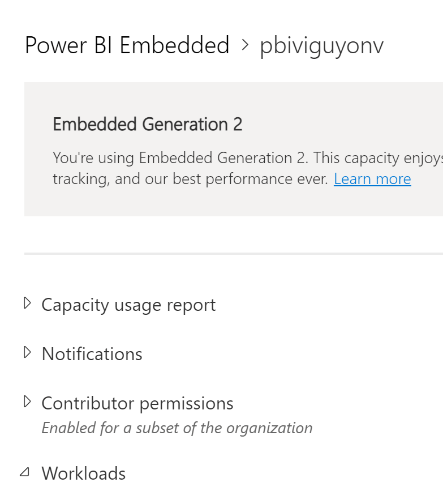Click 'Enabled for a subset of the organization' text
Viewport: 443px width, 504px height.
(x=177, y=428)
